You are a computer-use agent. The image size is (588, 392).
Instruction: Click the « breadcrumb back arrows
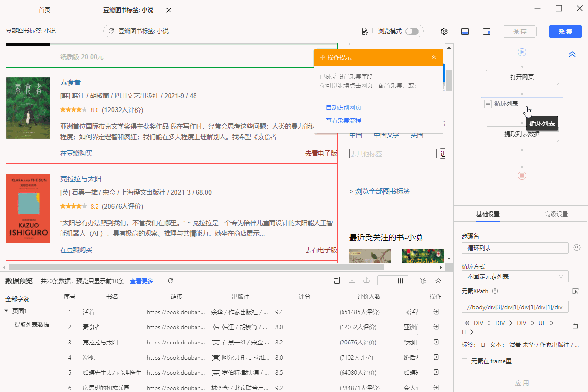[467, 323]
